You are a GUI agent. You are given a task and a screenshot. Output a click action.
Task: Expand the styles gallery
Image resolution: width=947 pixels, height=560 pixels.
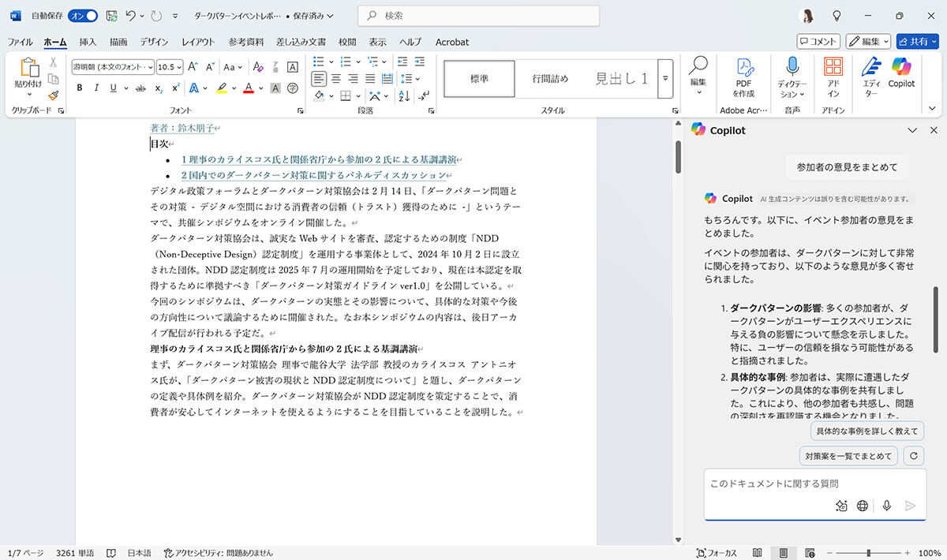665,78
